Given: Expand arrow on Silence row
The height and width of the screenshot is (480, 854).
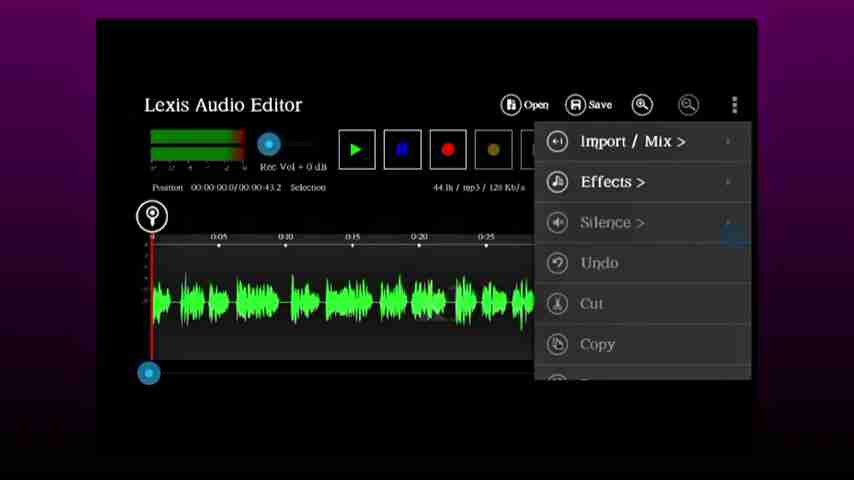Looking at the screenshot, I should (x=728, y=222).
